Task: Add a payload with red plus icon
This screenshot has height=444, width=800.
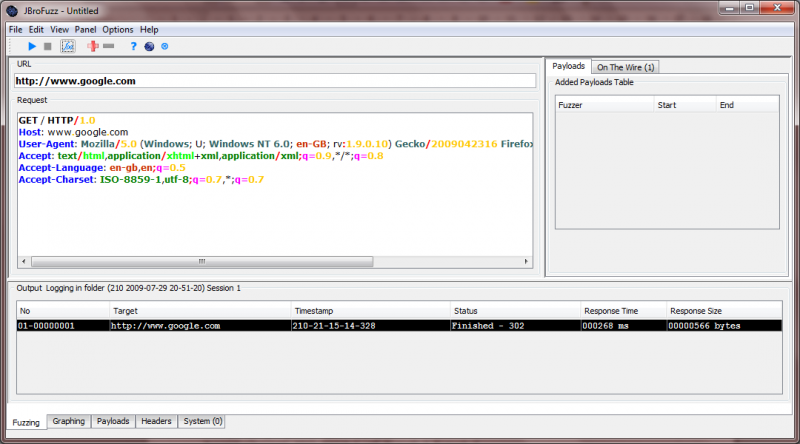Action: (93, 46)
